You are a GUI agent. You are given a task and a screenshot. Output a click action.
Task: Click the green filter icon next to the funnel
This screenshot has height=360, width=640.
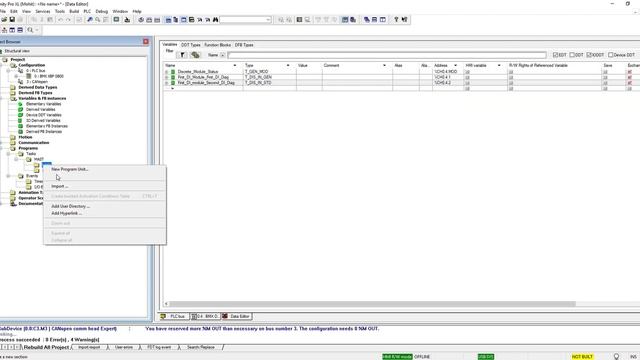[196, 55]
